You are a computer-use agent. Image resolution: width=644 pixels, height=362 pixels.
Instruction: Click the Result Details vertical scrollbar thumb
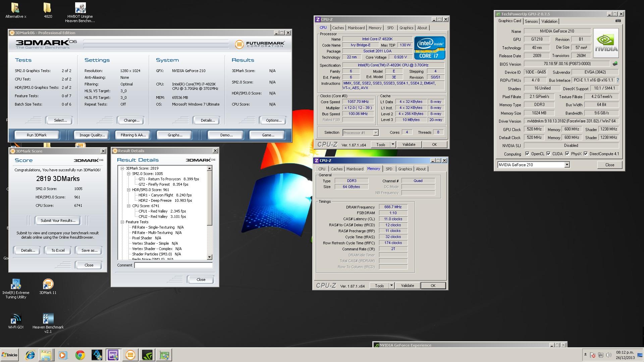(x=210, y=198)
